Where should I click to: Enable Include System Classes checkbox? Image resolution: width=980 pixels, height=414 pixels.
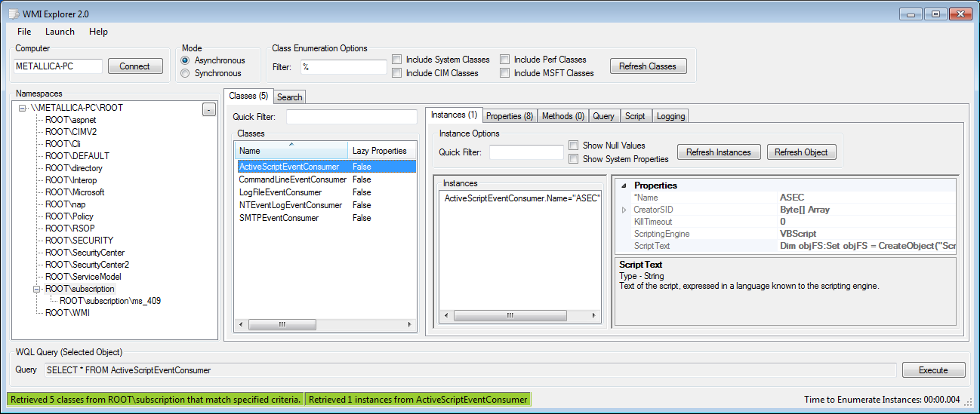point(397,60)
